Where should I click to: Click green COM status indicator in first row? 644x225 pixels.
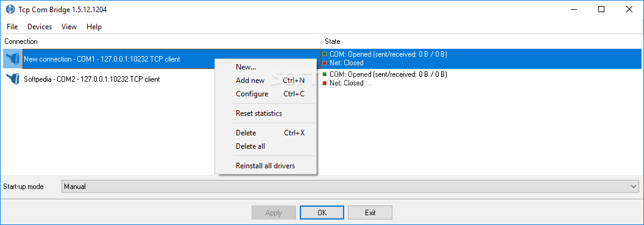[x=325, y=54]
